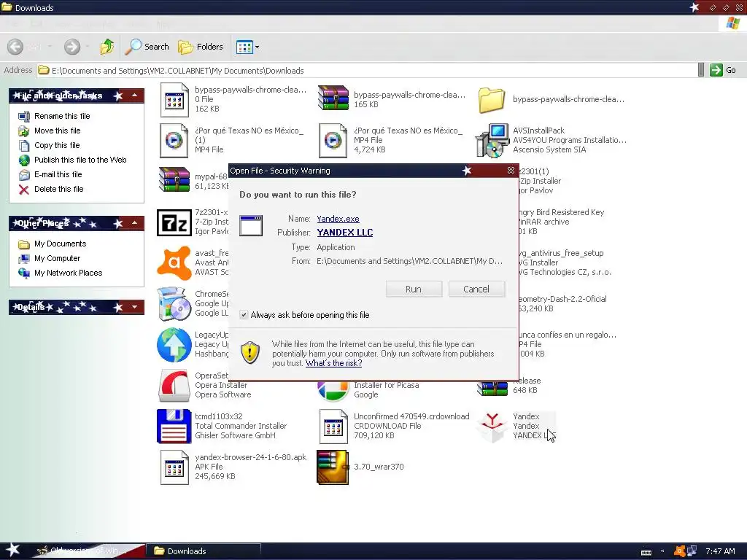Select ¿Por qué Texas (1) MP4 icon

tap(174, 141)
